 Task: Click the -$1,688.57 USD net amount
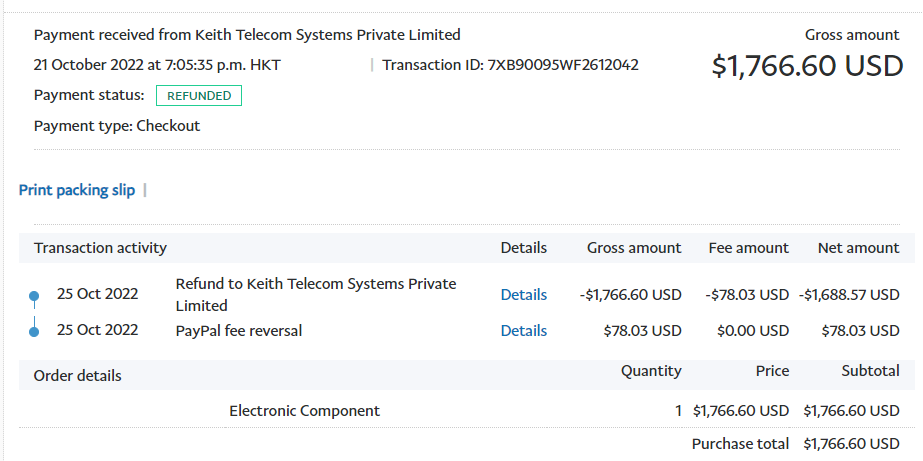click(x=849, y=295)
